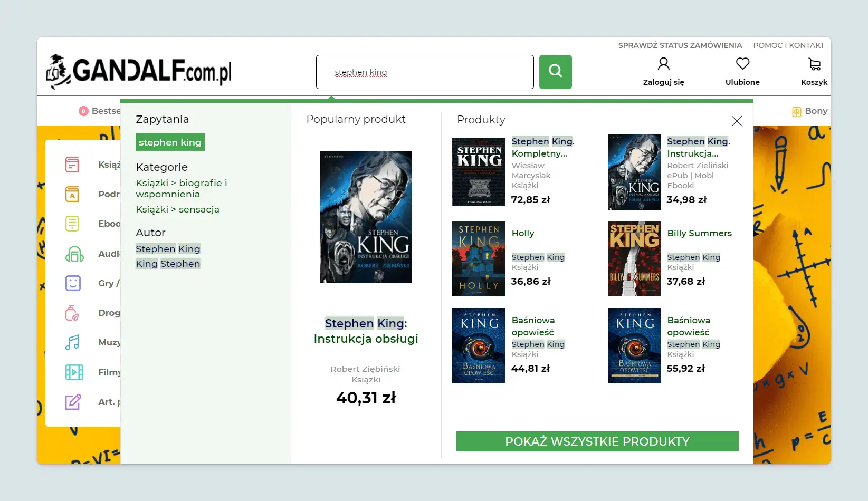Click the Art. papiernicze pencil icon
This screenshot has height=501, width=868.
tap(73, 402)
